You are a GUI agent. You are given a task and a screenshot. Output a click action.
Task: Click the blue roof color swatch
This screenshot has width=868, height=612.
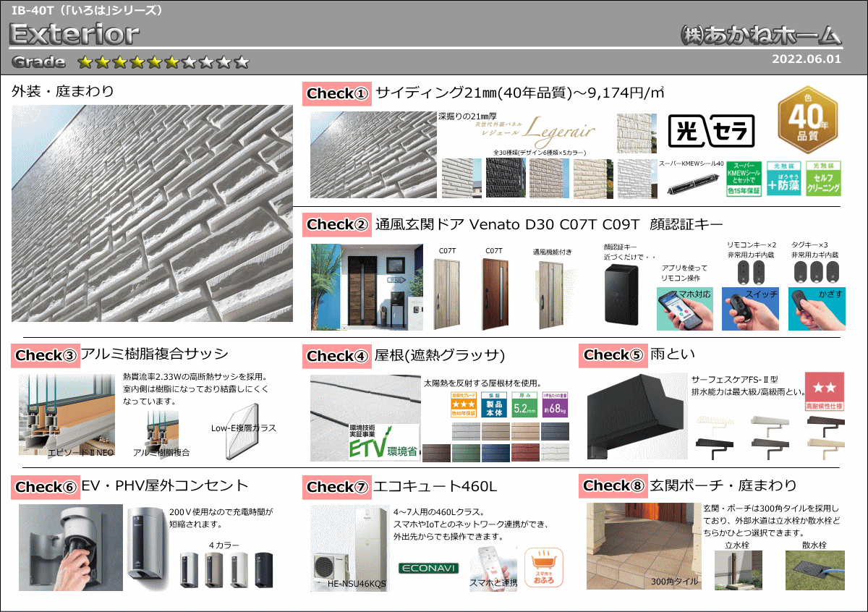point(495,453)
